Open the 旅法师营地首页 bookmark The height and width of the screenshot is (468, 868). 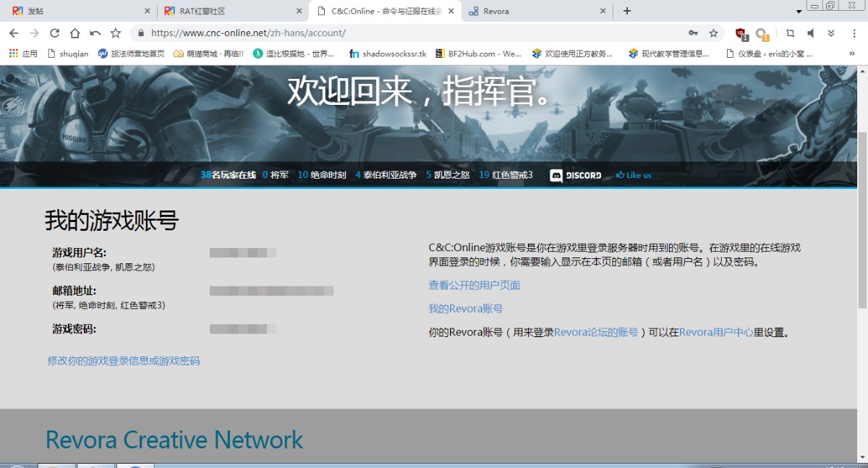(131, 54)
